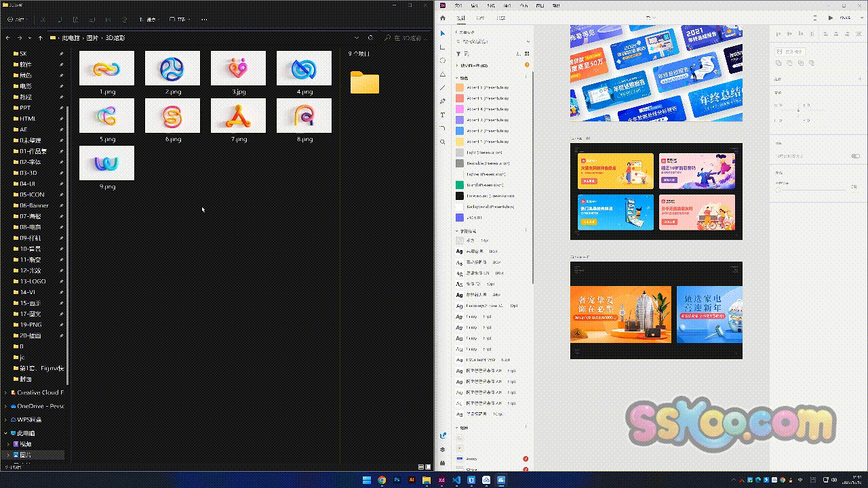Go back in File Explorer navigation

(8, 38)
